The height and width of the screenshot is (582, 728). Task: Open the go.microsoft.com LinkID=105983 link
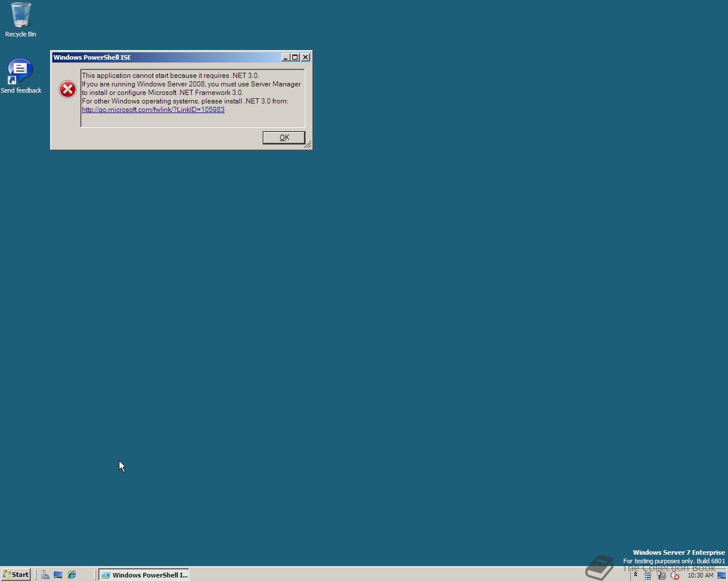click(153, 110)
